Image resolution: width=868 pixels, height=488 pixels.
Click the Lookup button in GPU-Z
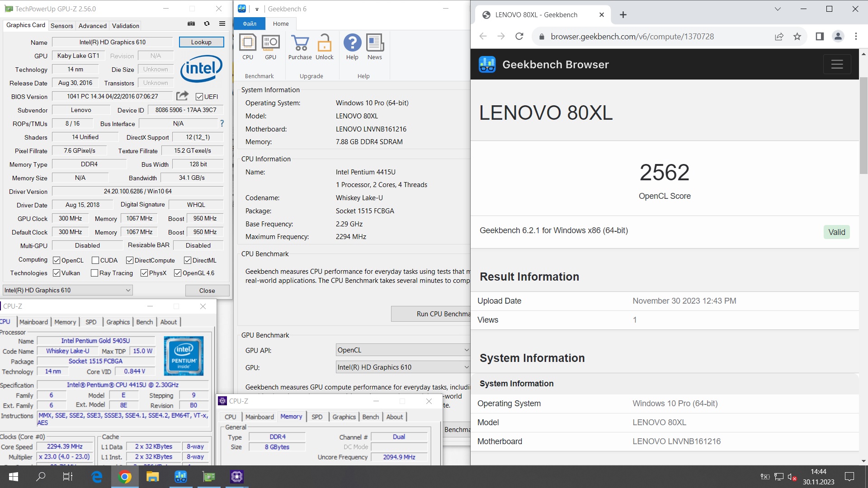tap(201, 42)
